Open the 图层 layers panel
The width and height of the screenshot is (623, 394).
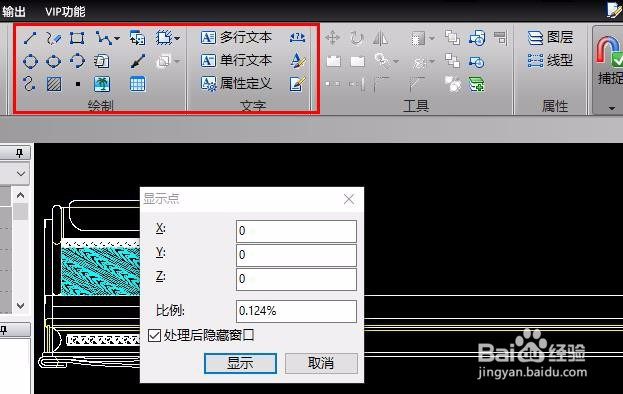(x=551, y=37)
